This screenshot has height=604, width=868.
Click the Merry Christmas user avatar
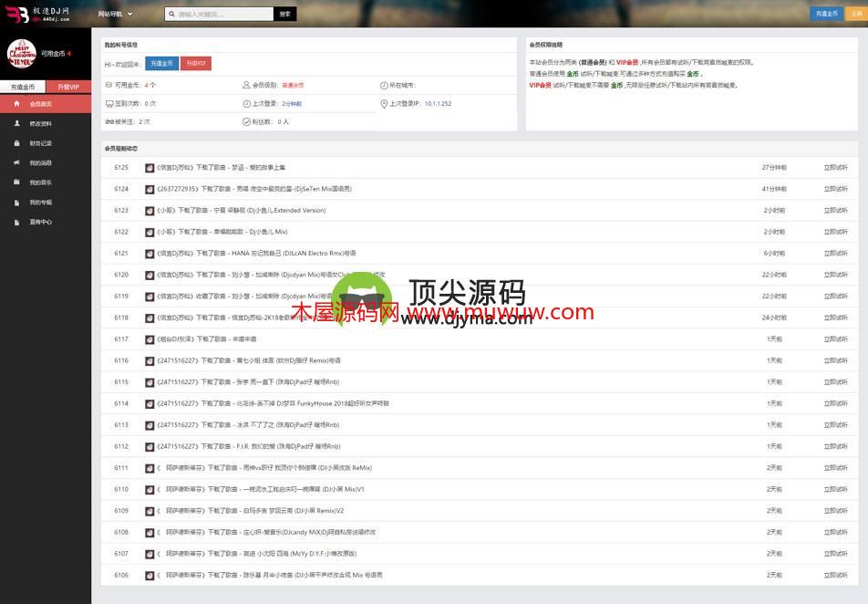21,54
